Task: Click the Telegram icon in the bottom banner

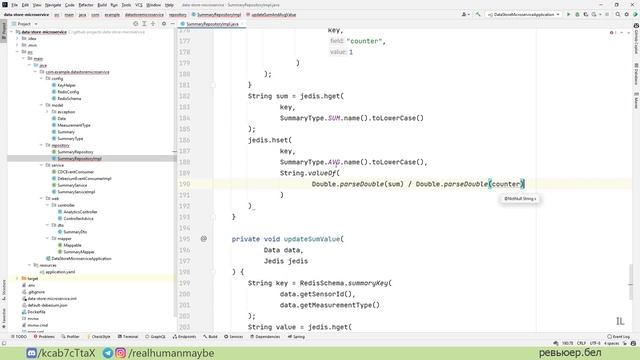Action: [x=108, y=353]
